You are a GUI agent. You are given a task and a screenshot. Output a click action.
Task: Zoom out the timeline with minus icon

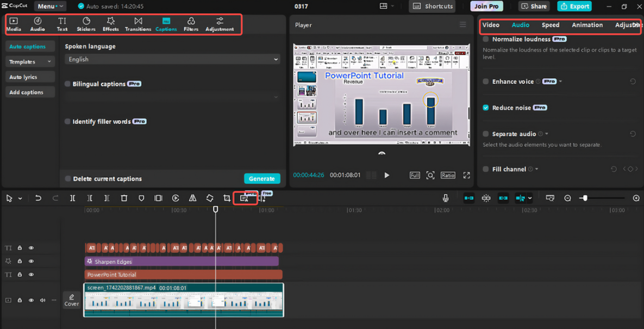[567, 198]
